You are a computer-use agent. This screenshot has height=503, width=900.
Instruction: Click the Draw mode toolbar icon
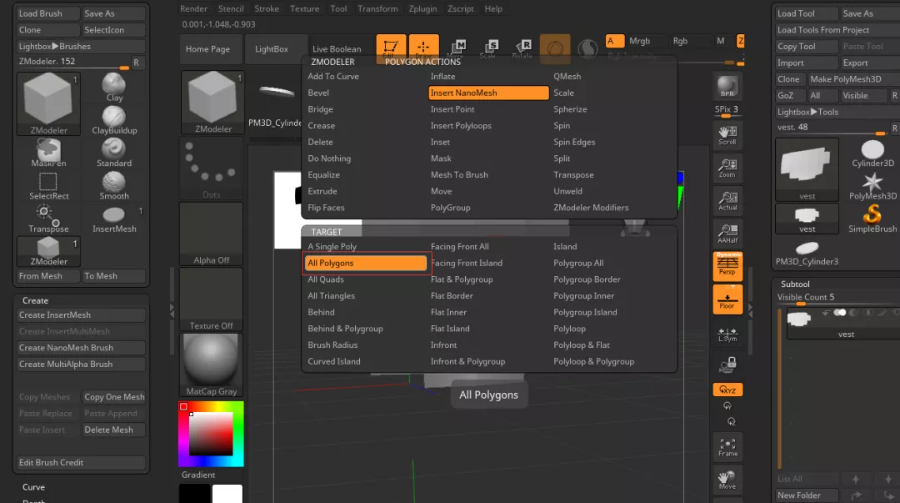(423, 47)
